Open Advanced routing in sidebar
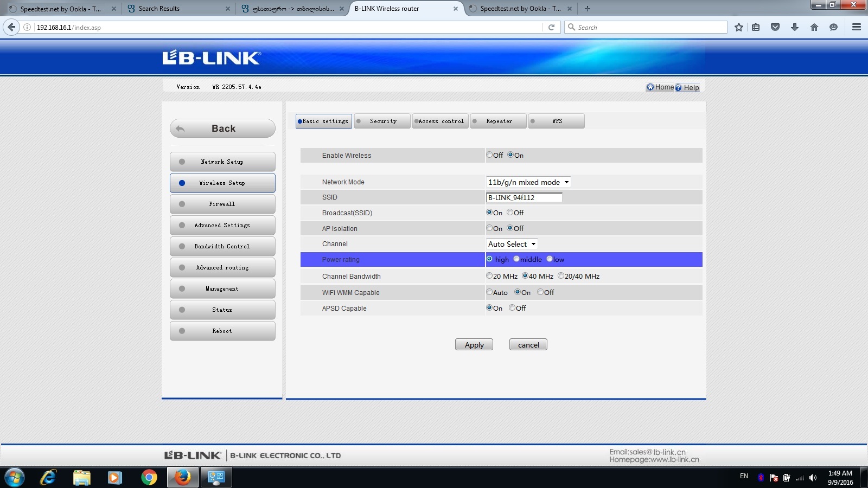 point(222,267)
